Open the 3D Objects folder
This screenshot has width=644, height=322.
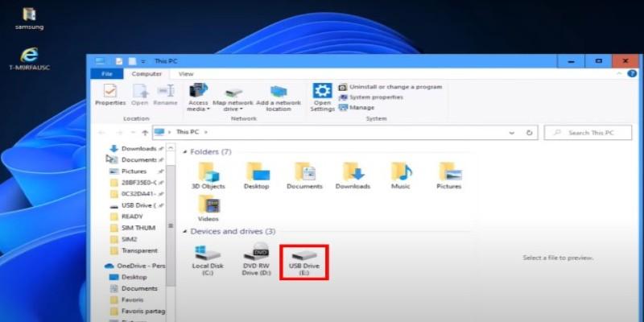208,172
